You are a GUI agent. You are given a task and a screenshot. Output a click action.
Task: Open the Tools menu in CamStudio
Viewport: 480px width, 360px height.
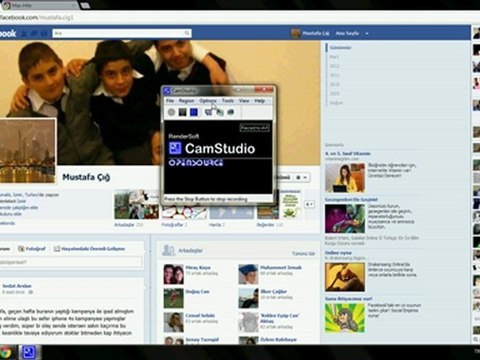228,101
